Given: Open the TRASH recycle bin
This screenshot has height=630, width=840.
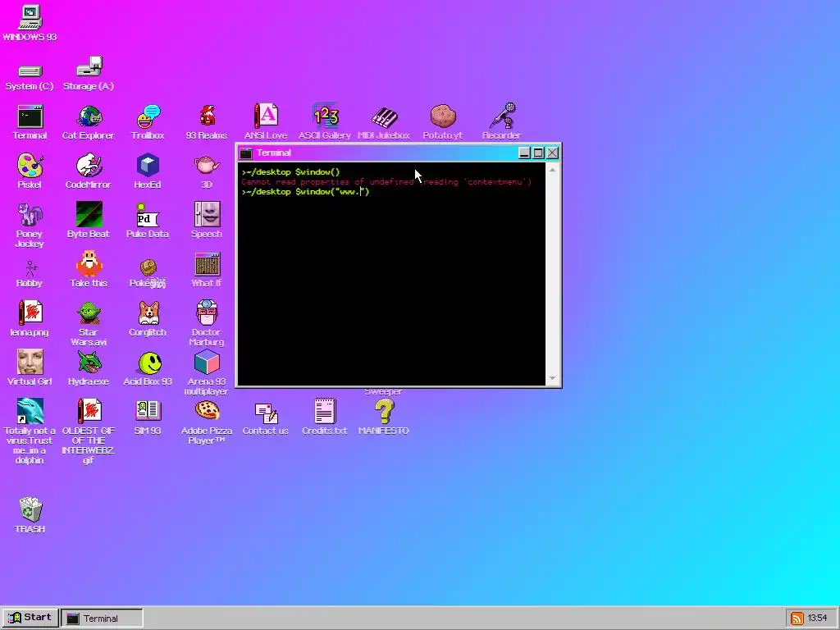Looking at the screenshot, I should tap(30, 515).
